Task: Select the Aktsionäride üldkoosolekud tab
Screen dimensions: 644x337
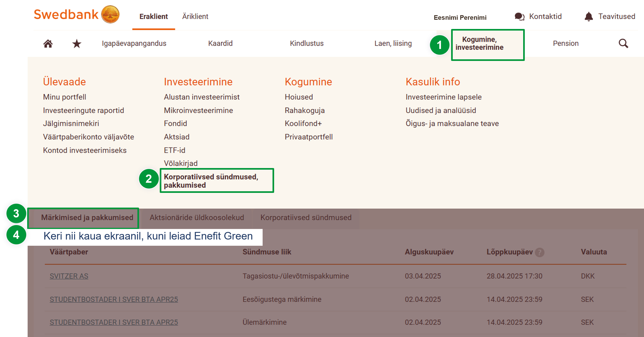Action: click(197, 217)
